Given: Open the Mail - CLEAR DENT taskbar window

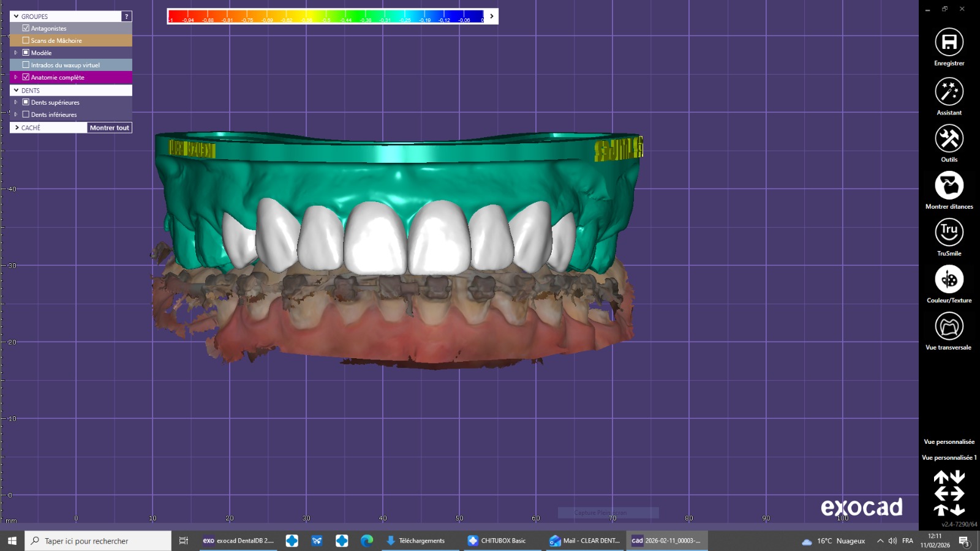Looking at the screenshot, I should 584,541.
